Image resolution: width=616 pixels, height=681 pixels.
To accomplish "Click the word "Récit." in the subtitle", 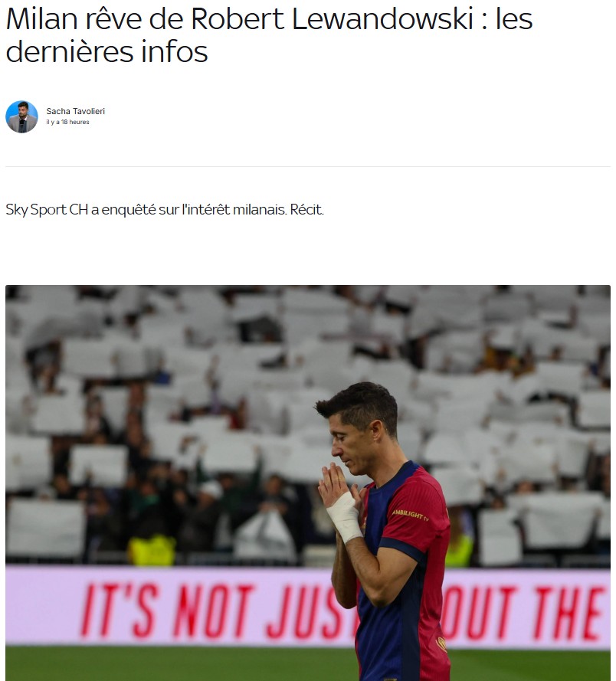I will pos(306,210).
